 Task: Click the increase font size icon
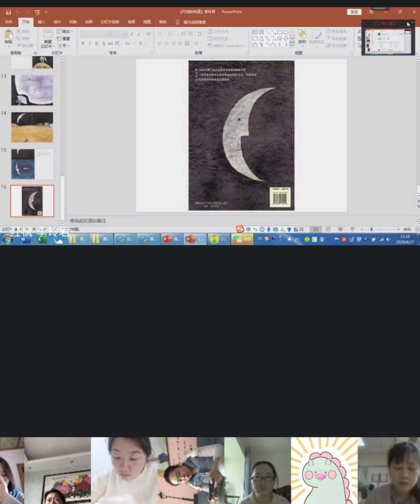coord(132,34)
